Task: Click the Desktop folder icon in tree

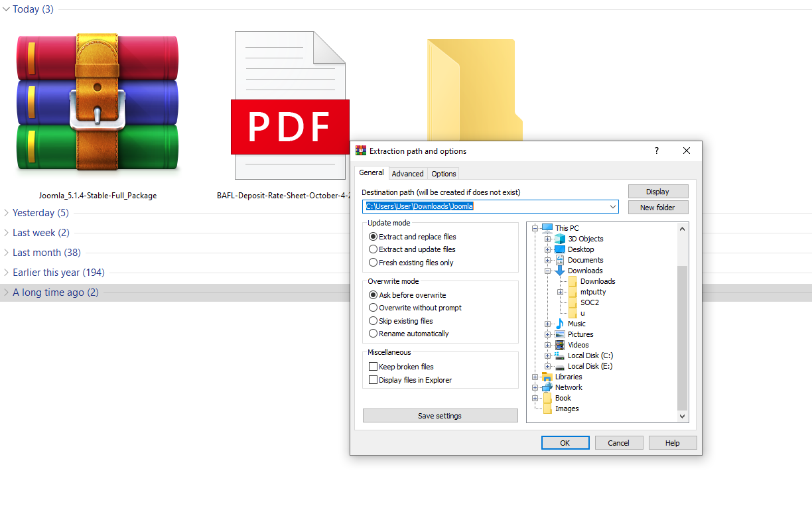Action: [560, 249]
